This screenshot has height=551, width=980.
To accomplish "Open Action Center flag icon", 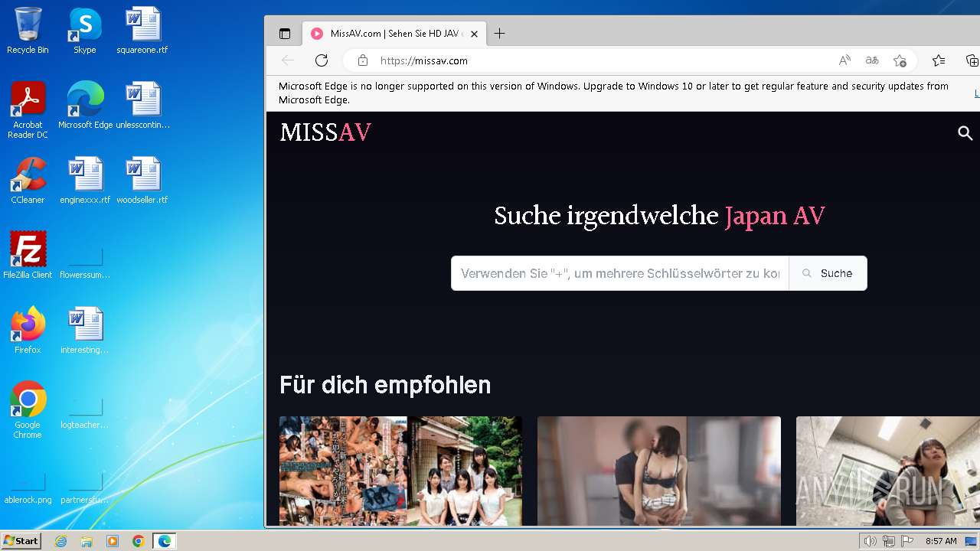I will click(x=908, y=541).
